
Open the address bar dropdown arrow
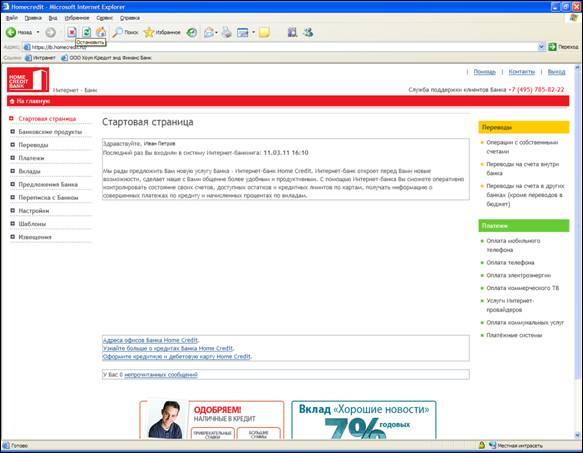(x=541, y=47)
